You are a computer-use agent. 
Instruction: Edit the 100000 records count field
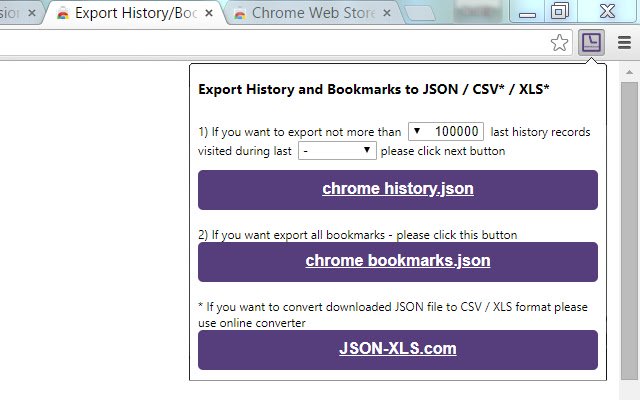(x=446, y=131)
